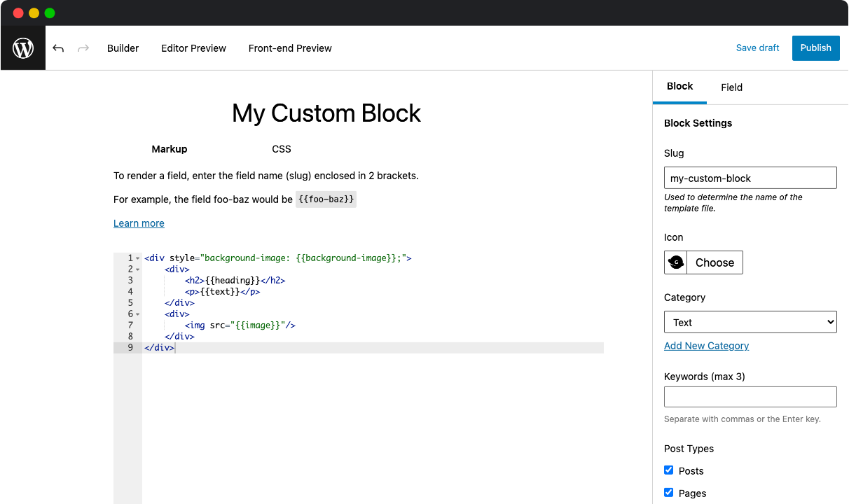Open the Block settings tab
The image size is (849, 504).
[679, 87]
